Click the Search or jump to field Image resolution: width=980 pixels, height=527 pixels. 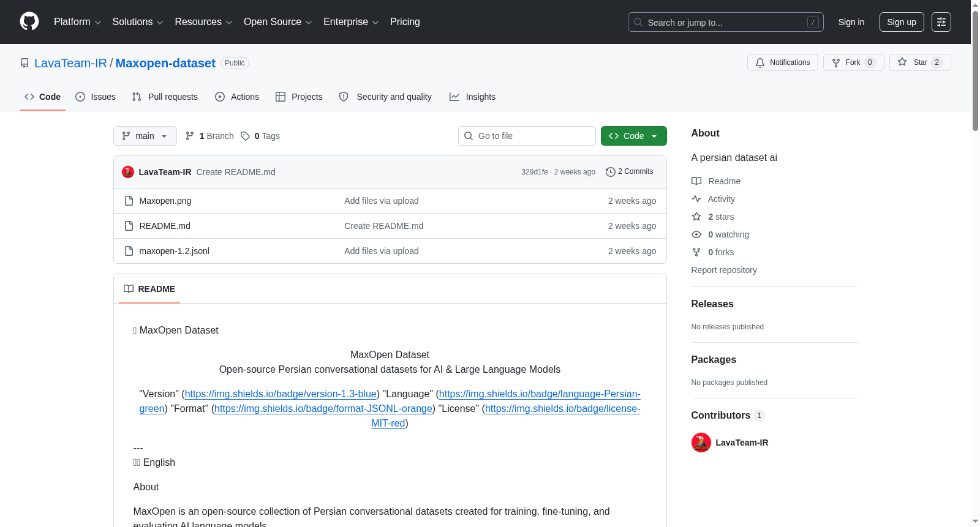(x=726, y=22)
